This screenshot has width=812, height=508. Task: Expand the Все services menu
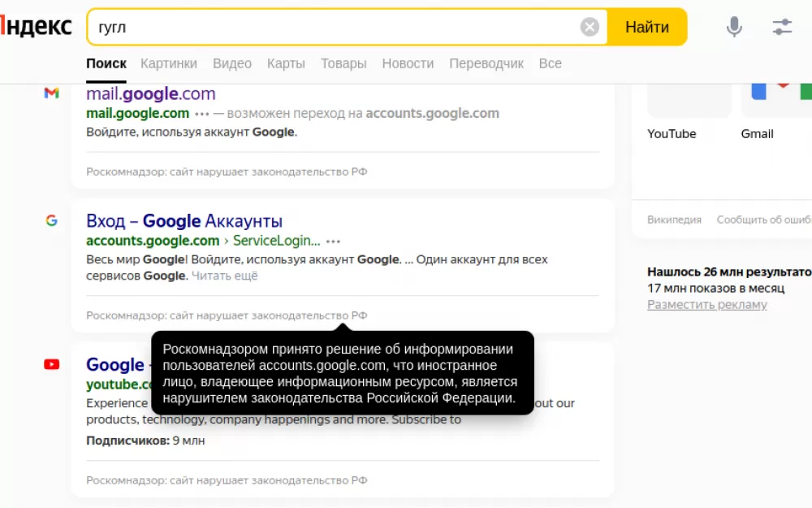[550, 63]
